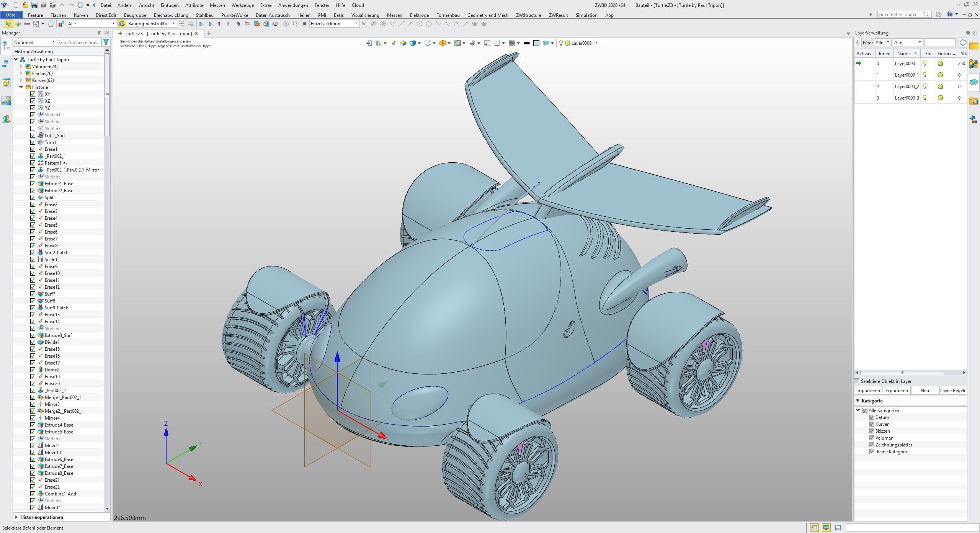Expand the Fläche(76) tree node
The height and width of the screenshot is (533, 980).
click(x=21, y=73)
